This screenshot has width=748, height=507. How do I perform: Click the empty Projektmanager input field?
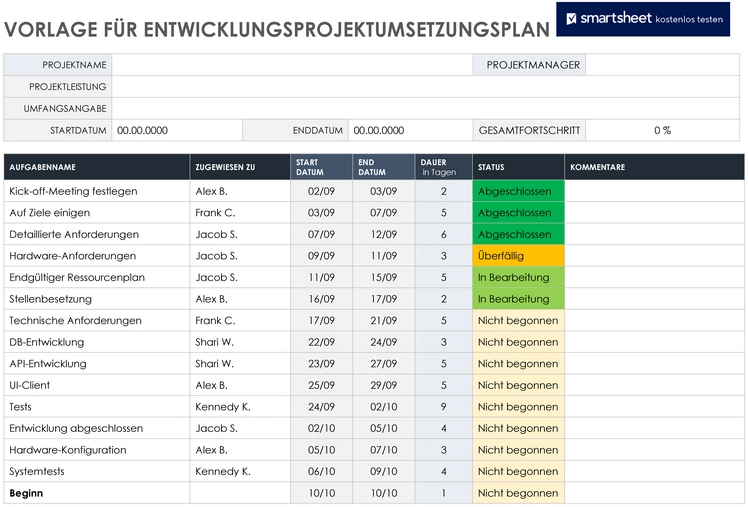663,65
